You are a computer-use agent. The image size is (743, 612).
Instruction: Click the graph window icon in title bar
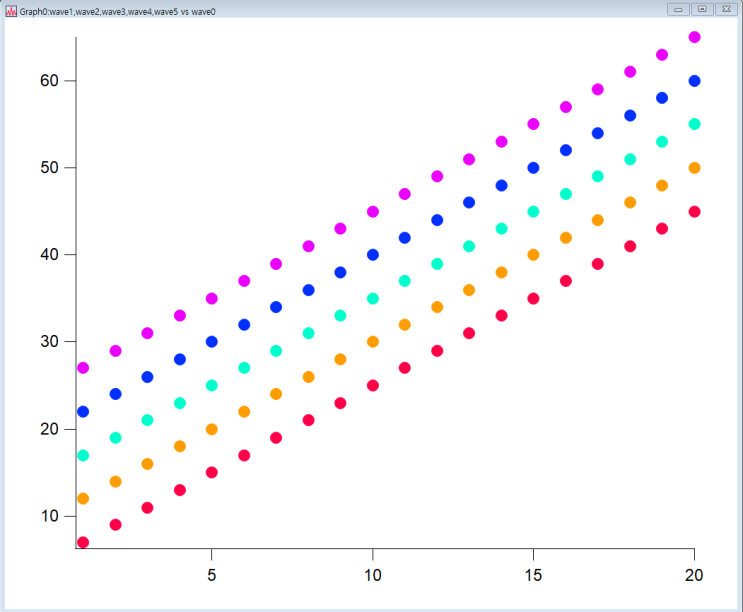[11, 11]
